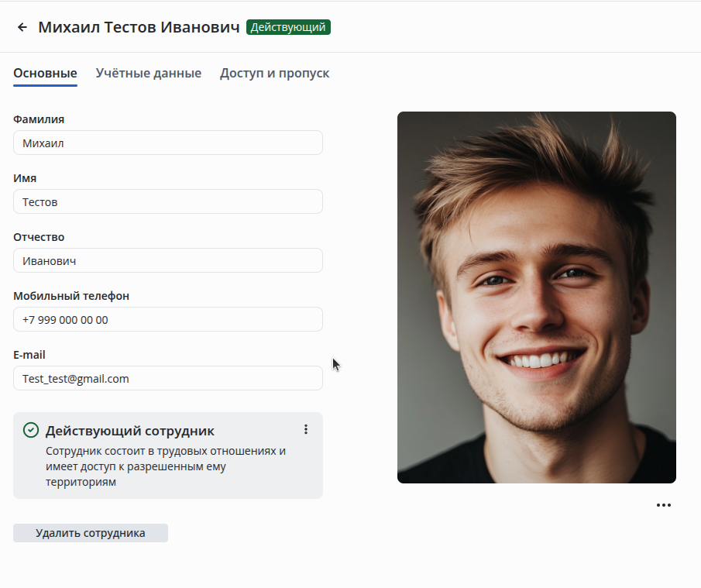Screen dimensions: 701x588
Task: Click the status description text in card
Action: click(x=166, y=466)
